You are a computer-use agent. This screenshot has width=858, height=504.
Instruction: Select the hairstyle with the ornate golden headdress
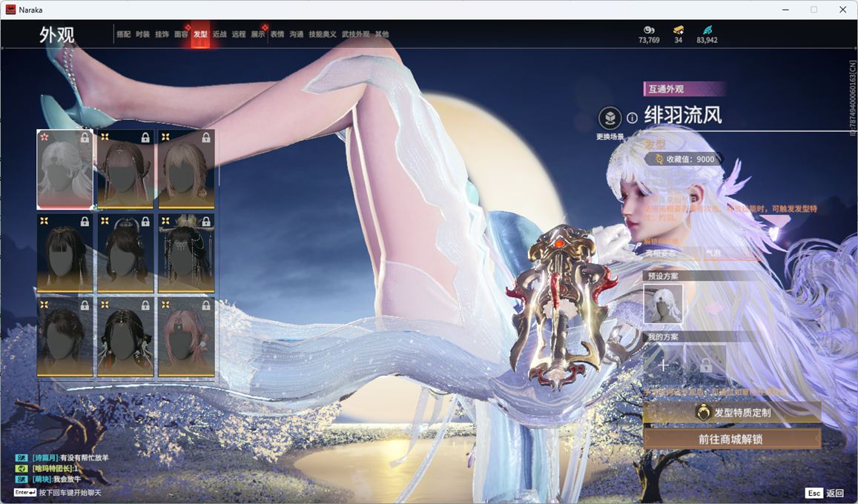pyautogui.click(x=186, y=253)
